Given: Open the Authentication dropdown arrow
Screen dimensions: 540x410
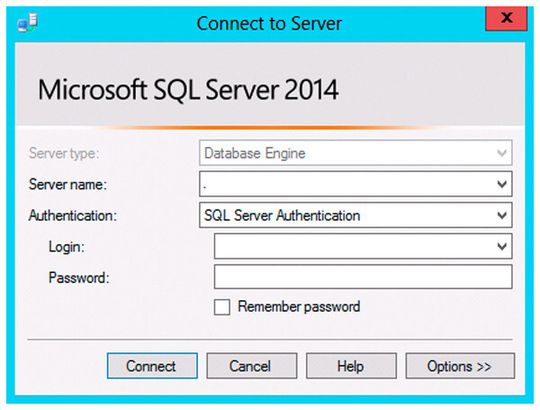Looking at the screenshot, I should [x=502, y=215].
